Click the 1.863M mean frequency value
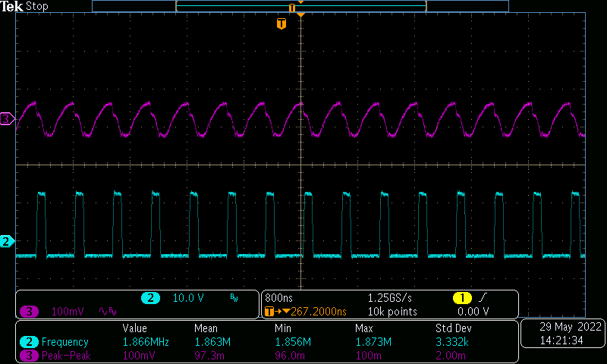The image size is (607, 364). [x=212, y=342]
